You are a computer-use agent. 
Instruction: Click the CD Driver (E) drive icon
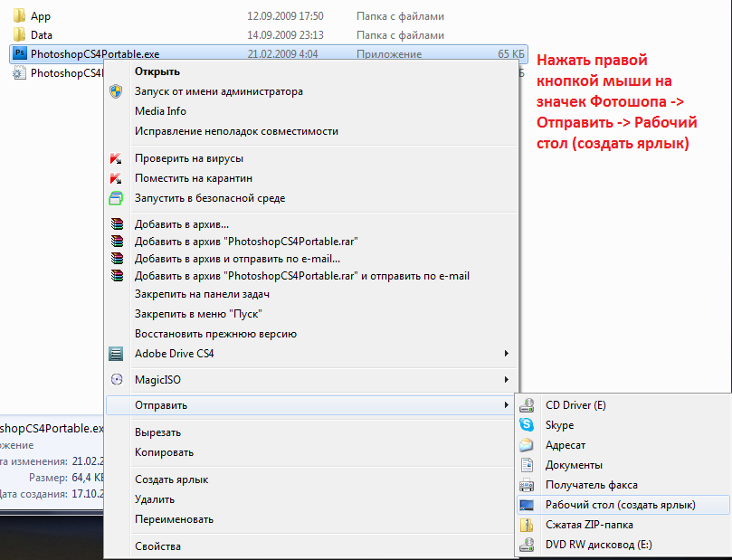coord(527,405)
